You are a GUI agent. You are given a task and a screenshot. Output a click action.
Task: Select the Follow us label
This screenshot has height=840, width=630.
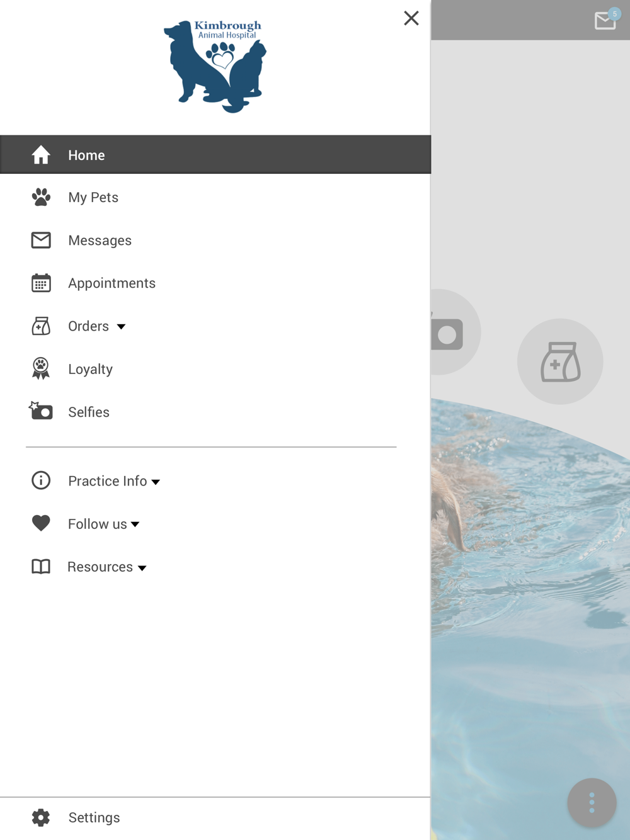tap(97, 524)
